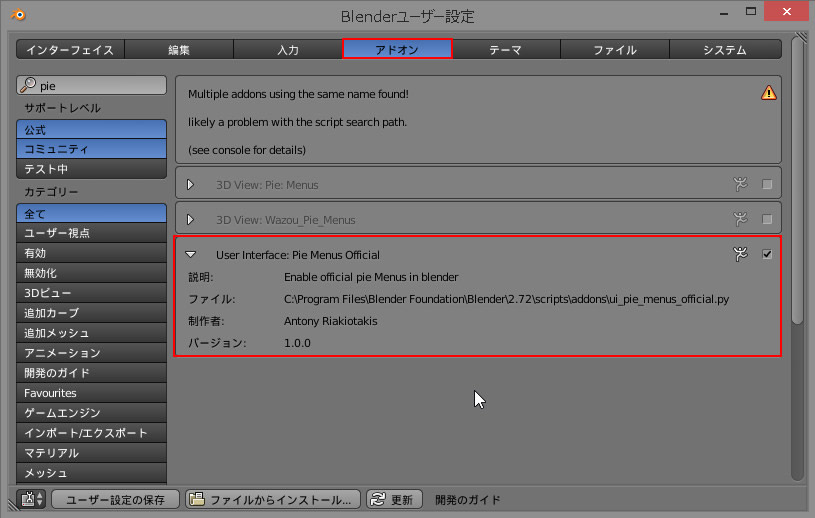815x518 pixels.
Task: Click the community figure icon on Wazou_Pie_Menus row
Action: 740,219
